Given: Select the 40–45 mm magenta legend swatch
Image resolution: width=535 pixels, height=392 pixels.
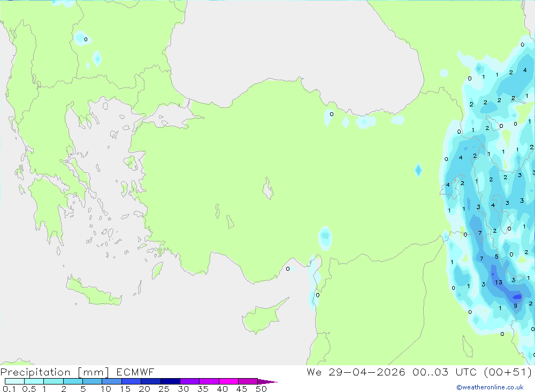Looking at the screenshot, I should click(228, 381).
